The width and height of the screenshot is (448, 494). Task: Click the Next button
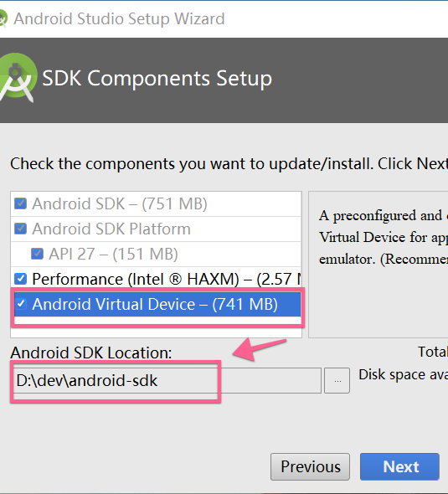(x=399, y=466)
